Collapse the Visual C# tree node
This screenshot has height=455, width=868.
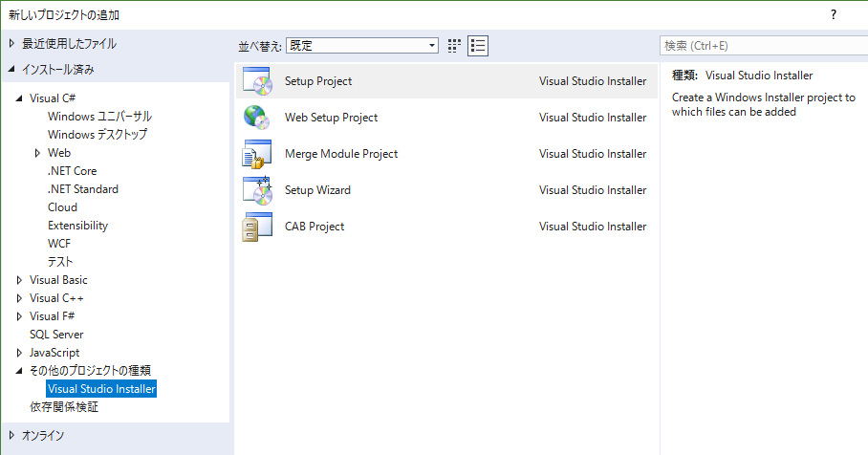(x=19, y=97)
